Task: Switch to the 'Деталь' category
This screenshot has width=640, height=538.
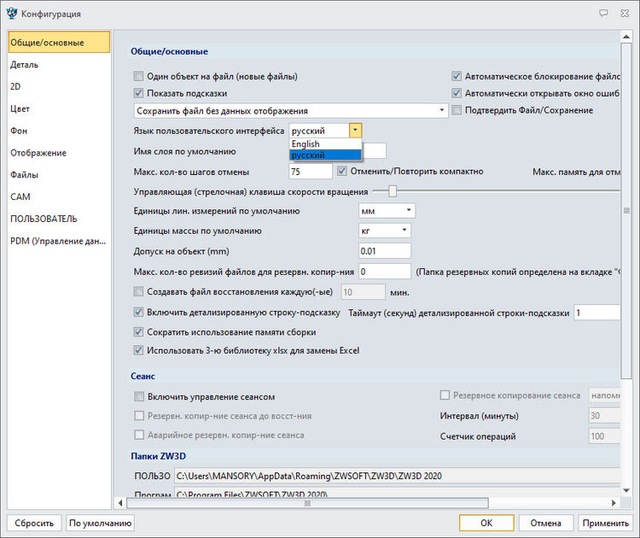Action: pos(25,65)
